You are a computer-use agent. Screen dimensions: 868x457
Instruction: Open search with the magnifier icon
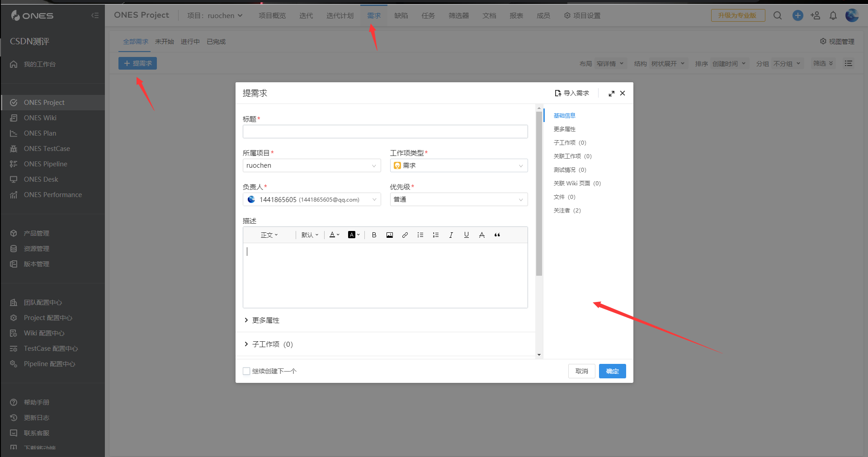778,15
